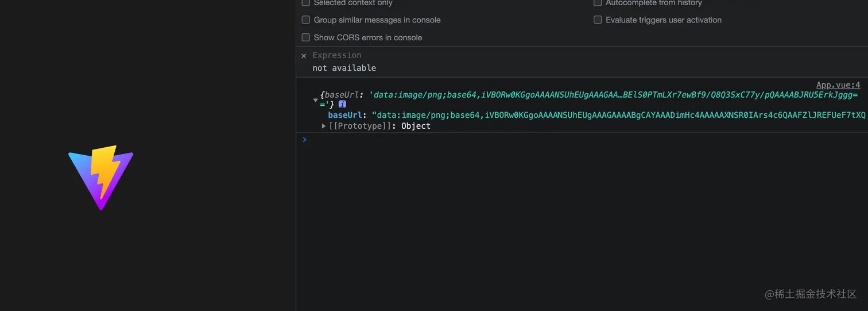Enable 'Group similar messages in console'
868x311 pixels.
tap(306, 20)
